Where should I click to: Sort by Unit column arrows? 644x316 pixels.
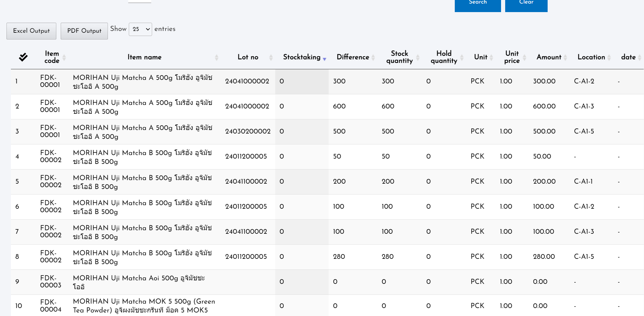point(491,57)
